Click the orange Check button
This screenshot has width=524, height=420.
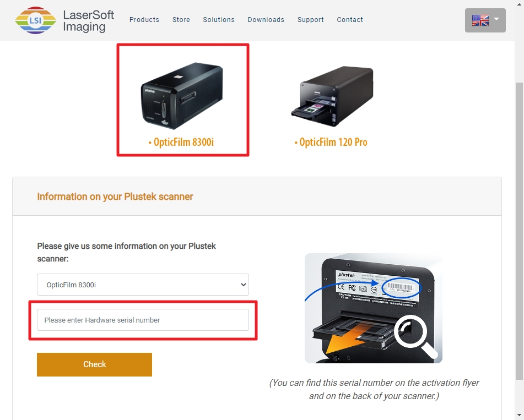pos(94,364)
